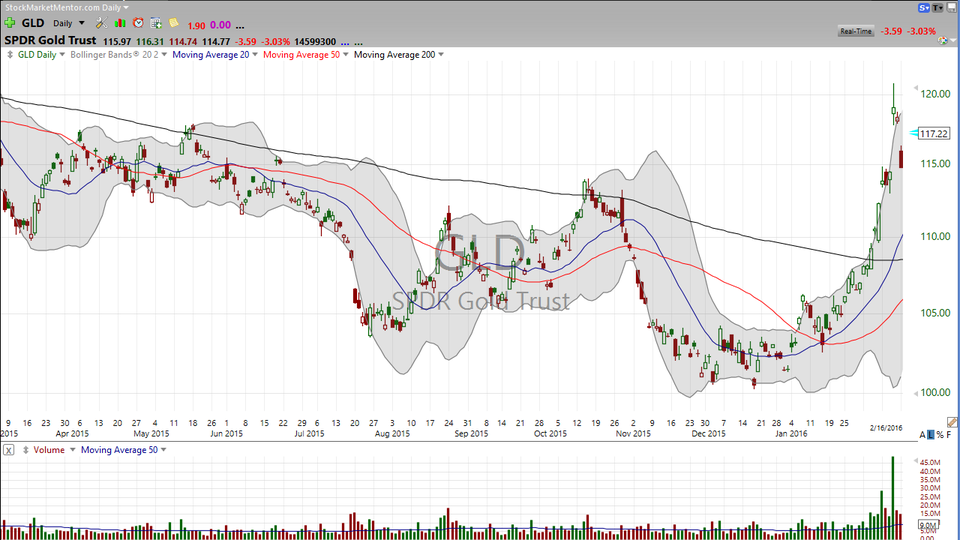Click the black ellipsis after 0.00
Viewport: 960px width, 540px height.
(240, 26)
